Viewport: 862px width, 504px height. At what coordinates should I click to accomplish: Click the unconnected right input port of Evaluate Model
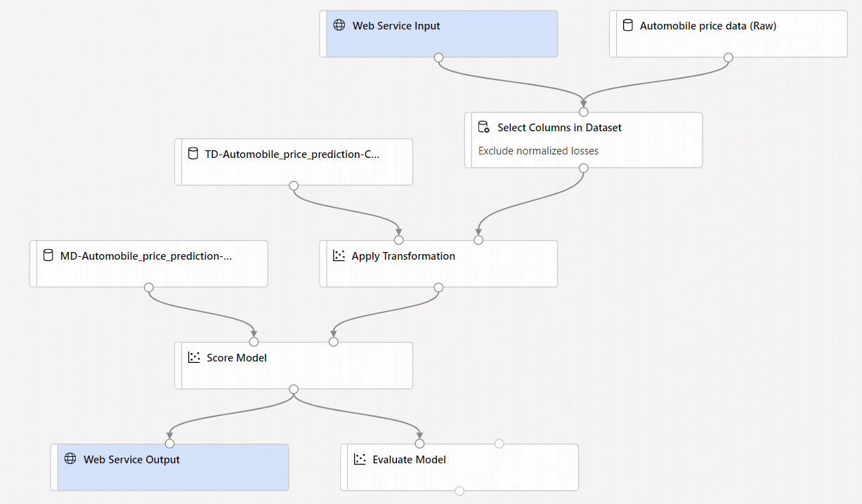(x=499, y=443)
